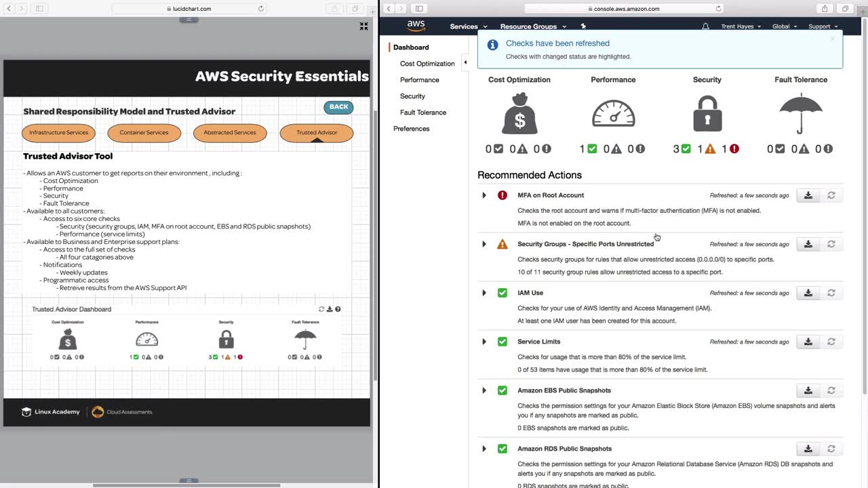The width and height of the screenshot is (868, 488).
Task: Click the info icon in the refreshed banner
Action: (493, 45)
